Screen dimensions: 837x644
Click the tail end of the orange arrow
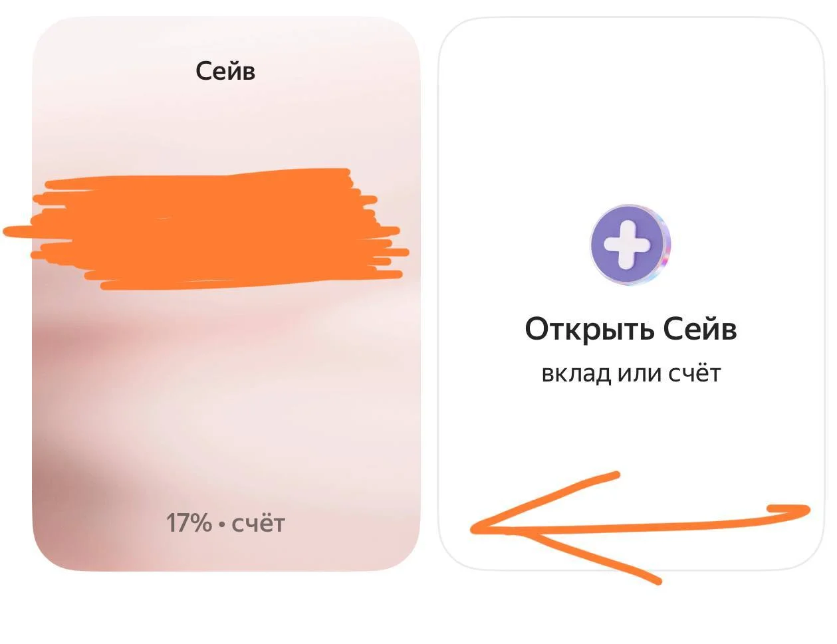click(791, 510)
